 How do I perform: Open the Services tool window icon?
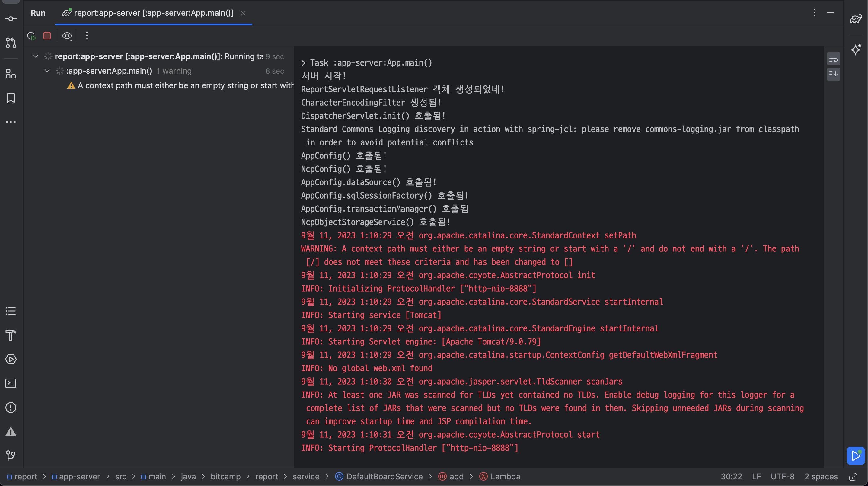point(11,359)
